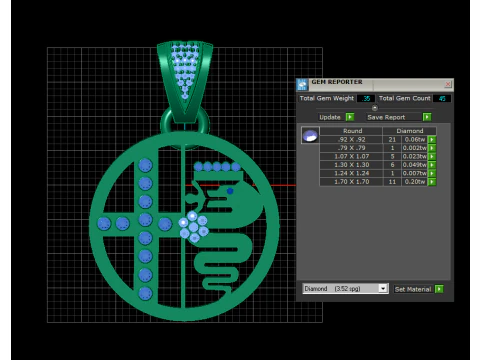Click the Save Report button label
This screenshot has width=480, height=360.
386,117
